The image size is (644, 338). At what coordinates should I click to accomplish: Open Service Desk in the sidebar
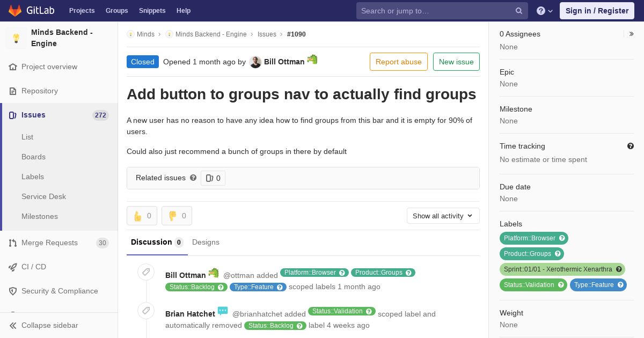click(x=43, y=196)
